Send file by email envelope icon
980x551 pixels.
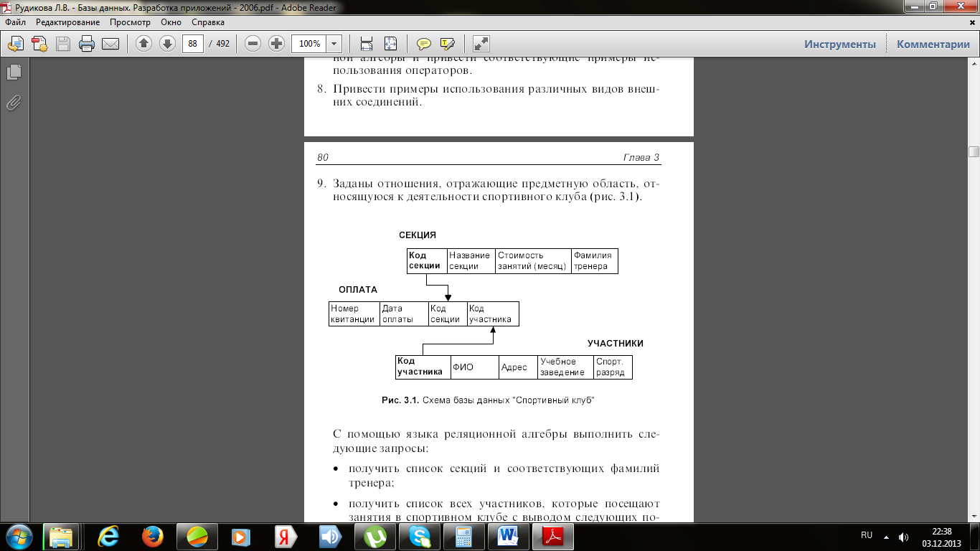[110, 44]
